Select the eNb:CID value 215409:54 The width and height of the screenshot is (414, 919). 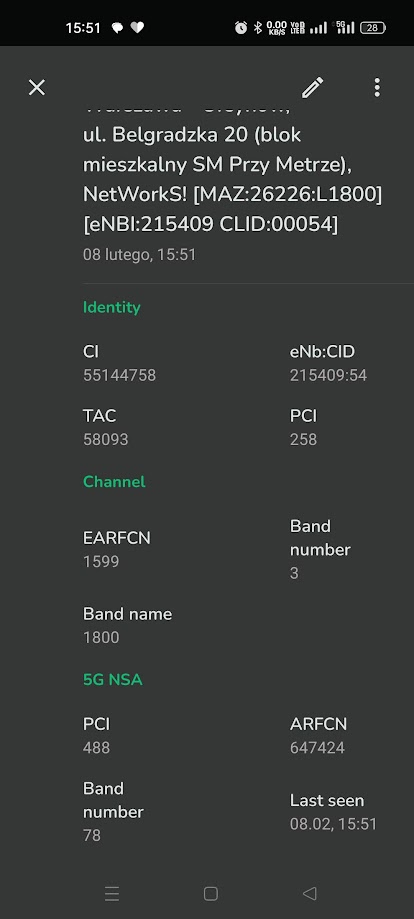[328, 375]
